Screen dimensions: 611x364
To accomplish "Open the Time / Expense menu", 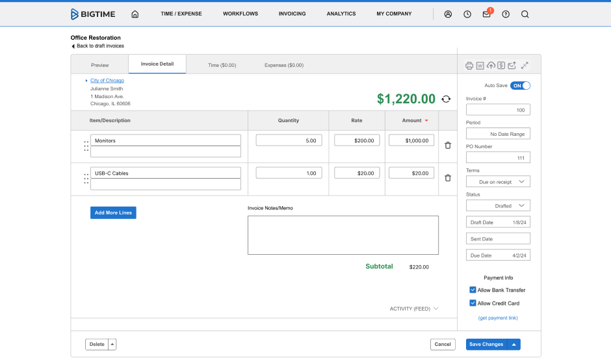I will (181, 14).
